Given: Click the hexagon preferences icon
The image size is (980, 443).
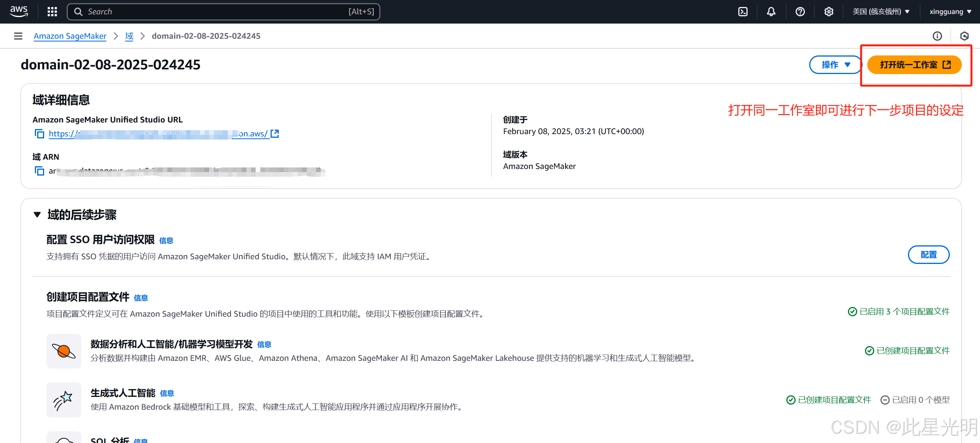Looking at the screenshot, I should (x=964, y=36).
